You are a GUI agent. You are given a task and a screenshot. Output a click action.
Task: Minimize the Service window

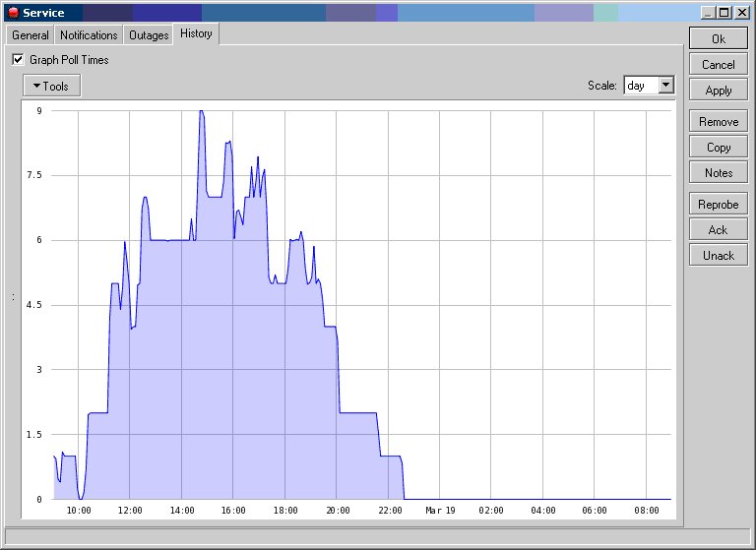(x=708, y=13)
